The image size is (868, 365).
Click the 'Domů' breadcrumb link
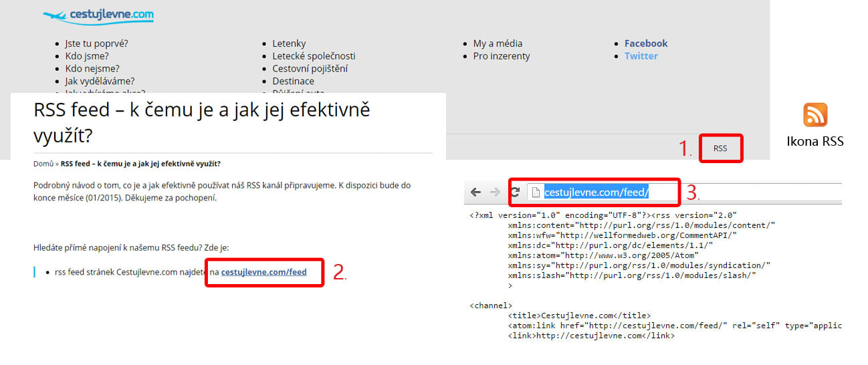pyautogui.click(x=43, y=164)
